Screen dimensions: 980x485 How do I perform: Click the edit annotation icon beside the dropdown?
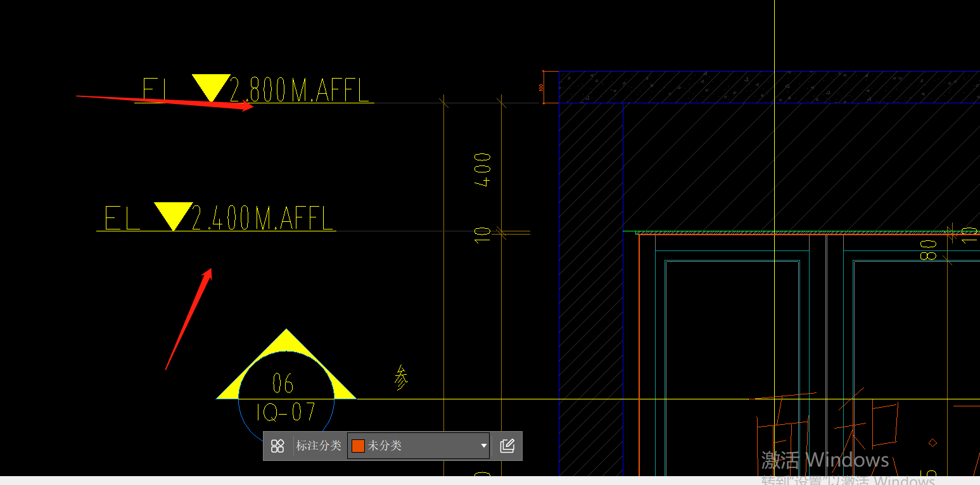pos(507,446)
